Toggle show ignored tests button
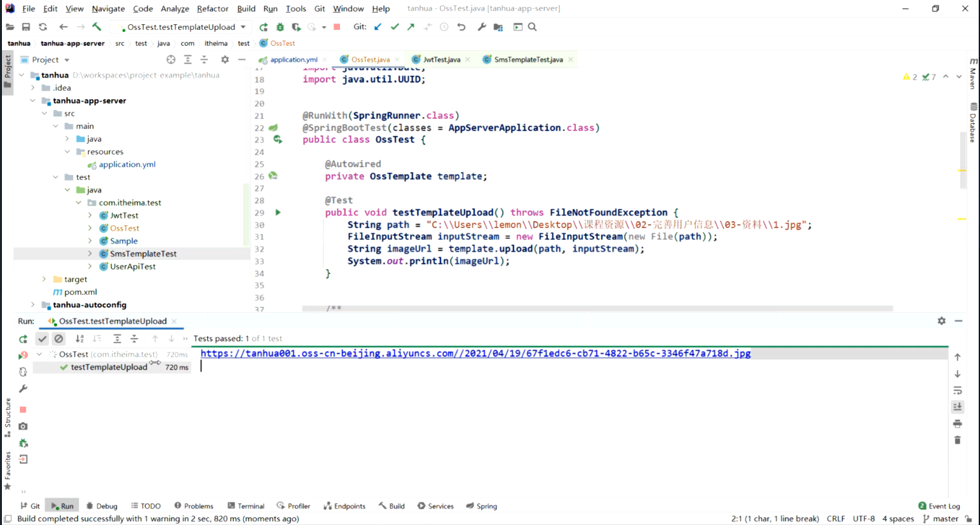The height and width of the screenshot is (525, 980). tap(58, 339)
